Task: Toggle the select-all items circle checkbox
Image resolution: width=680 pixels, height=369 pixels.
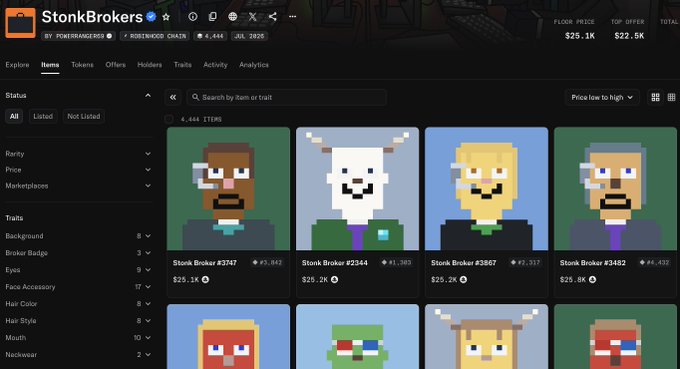Action: tap(169, 119)
